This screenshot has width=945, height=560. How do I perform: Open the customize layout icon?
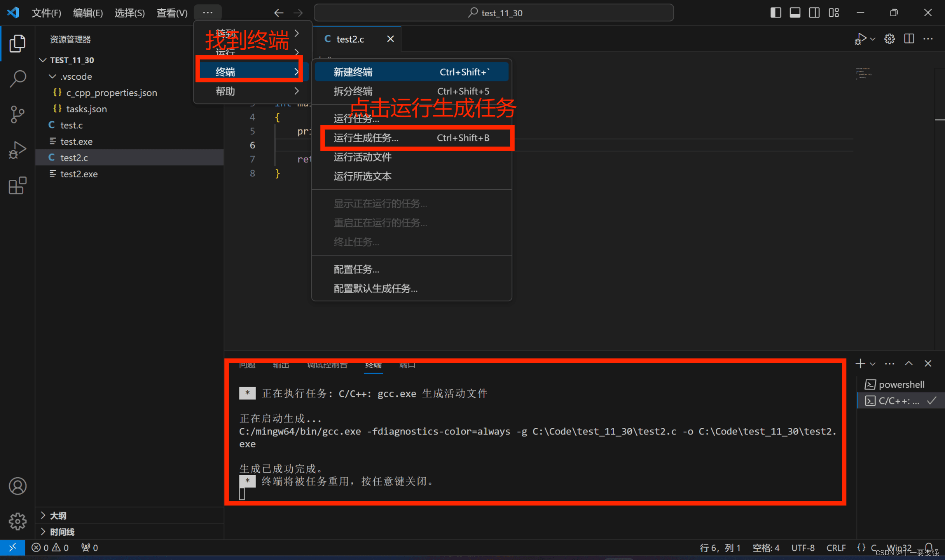[x=834, y=13]
